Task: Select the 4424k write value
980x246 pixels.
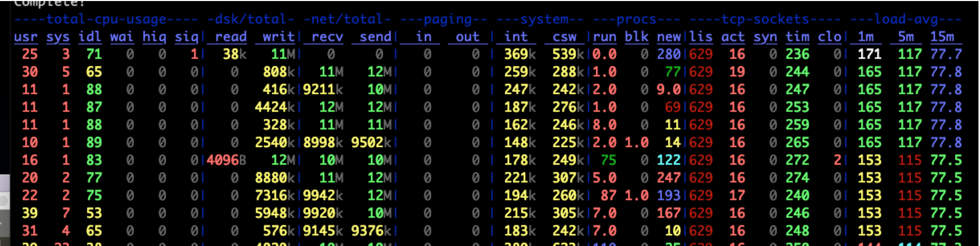Action: point(275,107)
